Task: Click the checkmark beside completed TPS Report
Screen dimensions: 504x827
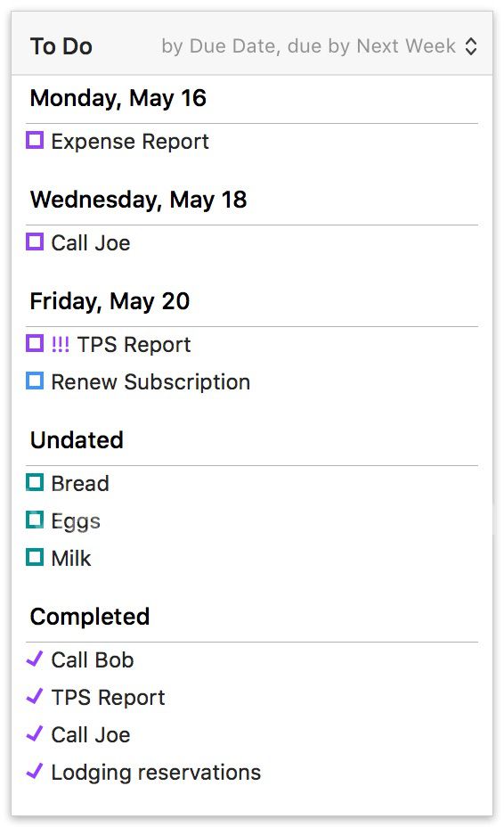Action: click(34, 696)
